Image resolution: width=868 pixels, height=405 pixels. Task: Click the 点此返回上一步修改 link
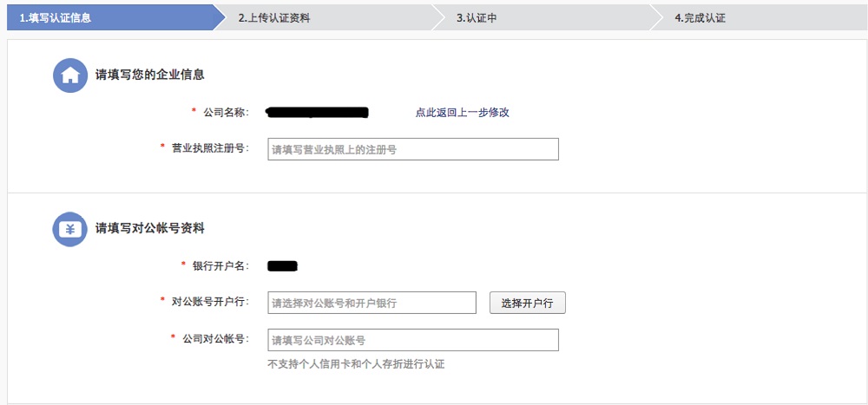[462, 113]
